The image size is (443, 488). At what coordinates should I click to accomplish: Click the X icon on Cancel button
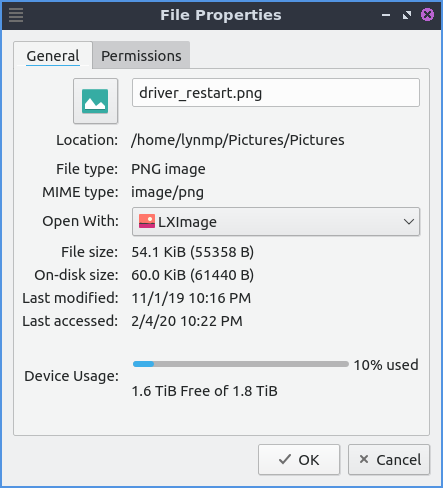[364, 459]
